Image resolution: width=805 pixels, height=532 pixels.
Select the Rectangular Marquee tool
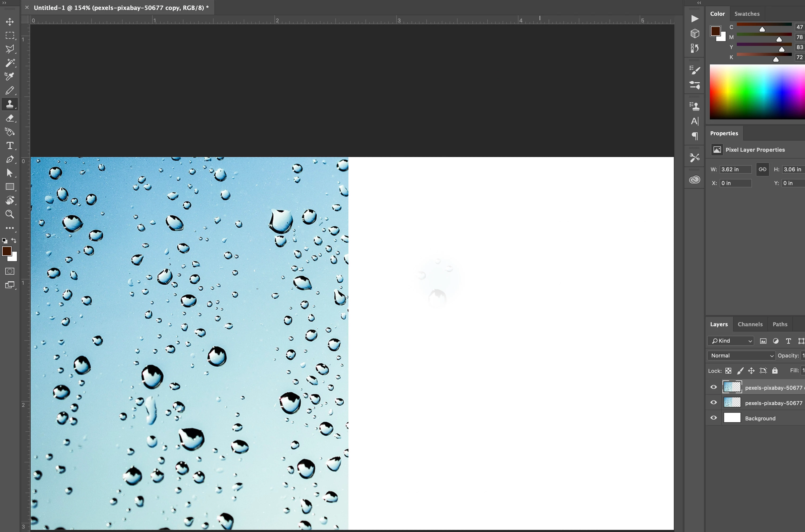(10, 35)
